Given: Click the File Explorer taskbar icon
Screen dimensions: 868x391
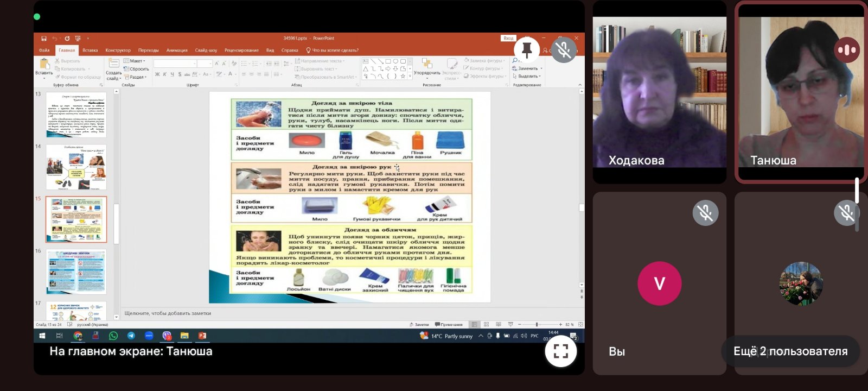Looking at the screenshot, I should click(x=184, y=336).
